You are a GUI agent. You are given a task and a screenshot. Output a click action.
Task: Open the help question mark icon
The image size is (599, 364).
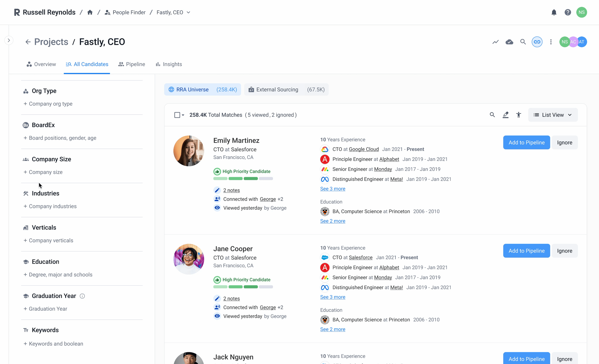coord(568,12)
